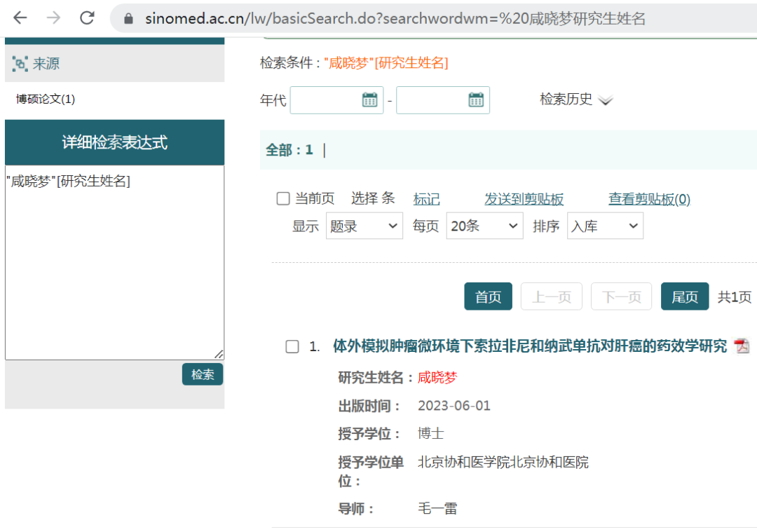757x532 pixels.
Task: Open the 发送到剪贴板 link
Action: (x=524, y=199)
